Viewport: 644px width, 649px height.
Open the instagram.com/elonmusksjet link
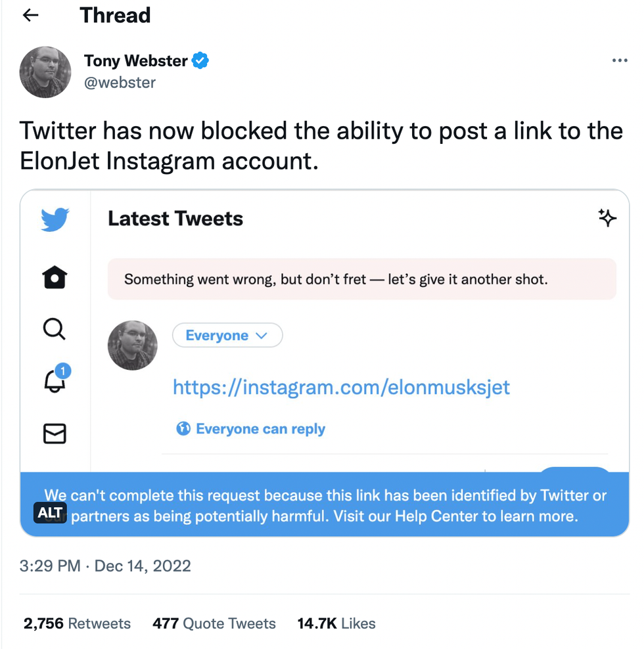point(341,387)
